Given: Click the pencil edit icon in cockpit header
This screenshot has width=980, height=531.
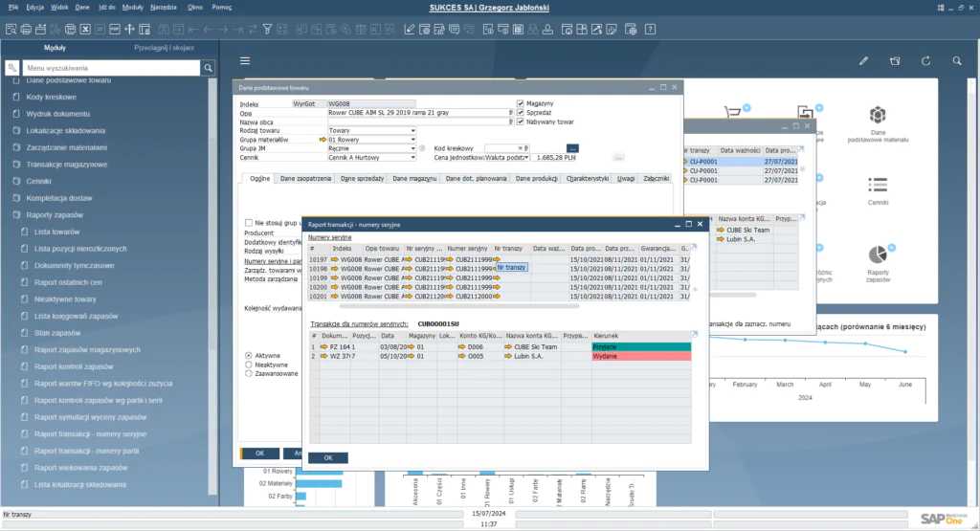Looking at the screenshot, I should coord(863,60).
